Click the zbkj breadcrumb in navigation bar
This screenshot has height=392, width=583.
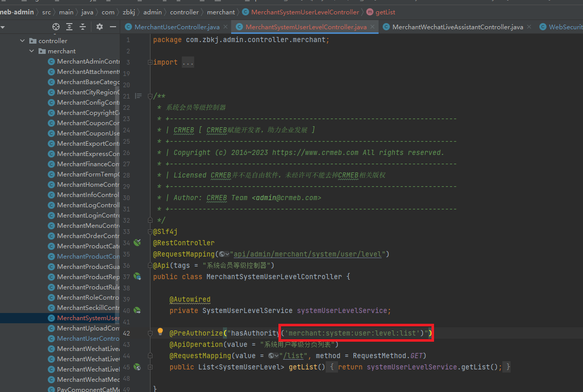click(x=129, y=12)
